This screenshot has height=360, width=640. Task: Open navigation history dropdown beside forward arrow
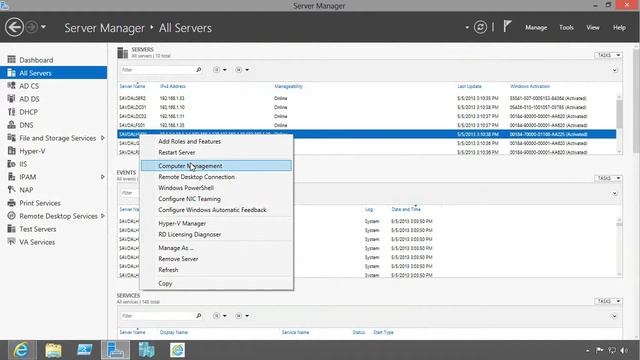tap(43, 27)
